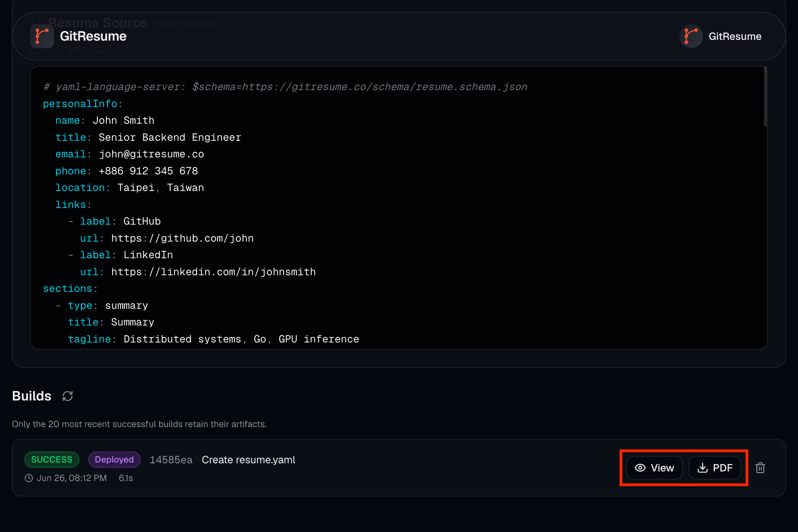Image resolution: width=798 pixels, height=532 pixels.
Task: Click the SUCCESS status badge
Action: pos(52,460)
